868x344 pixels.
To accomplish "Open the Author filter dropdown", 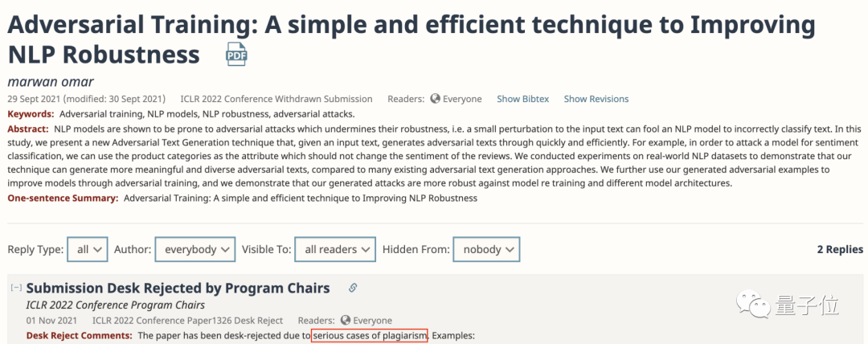I will click(194, 249).
